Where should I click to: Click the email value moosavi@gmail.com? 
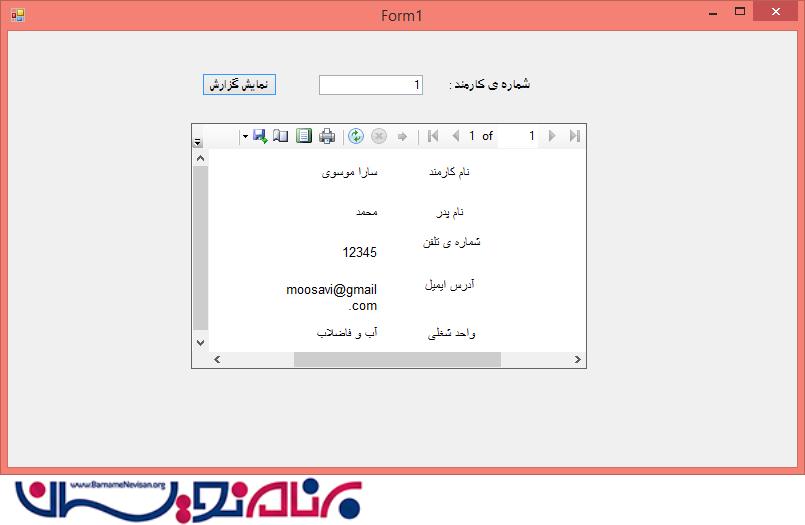tap(332, 298)
